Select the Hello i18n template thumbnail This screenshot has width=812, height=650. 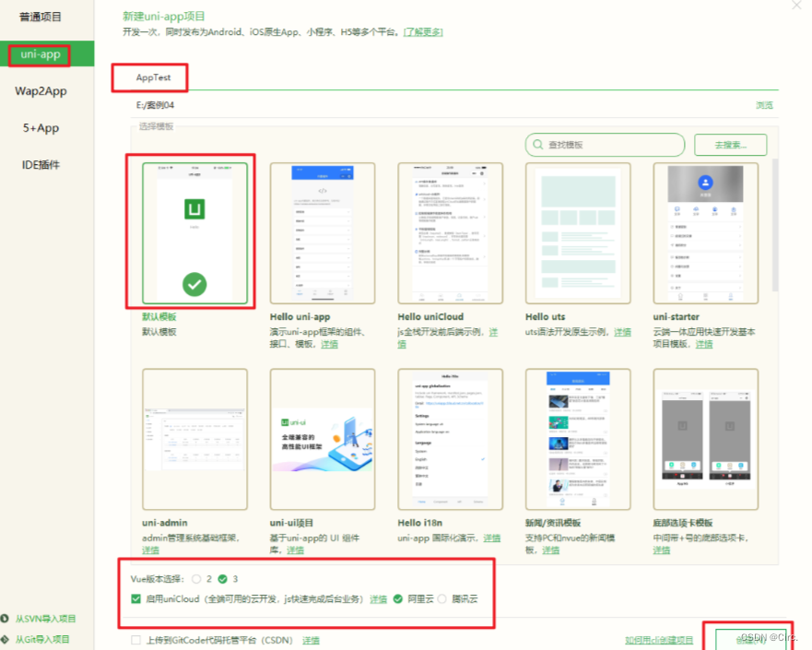click(450, 439)
